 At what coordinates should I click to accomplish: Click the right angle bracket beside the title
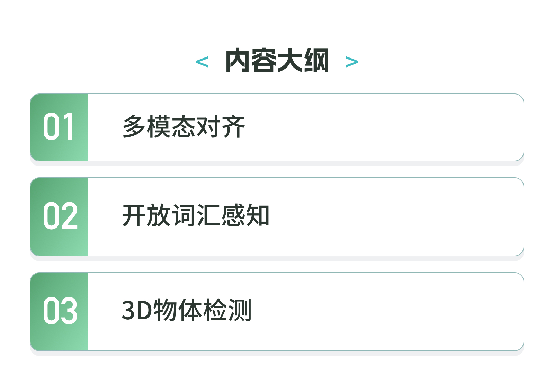click(x=352, y=62)
